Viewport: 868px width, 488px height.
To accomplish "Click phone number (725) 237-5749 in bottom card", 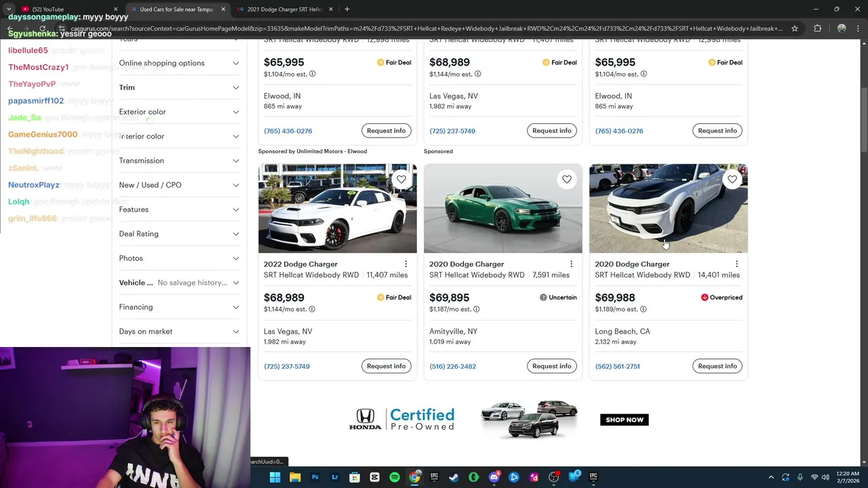I will pyautogui.click(x=287, y=367).
